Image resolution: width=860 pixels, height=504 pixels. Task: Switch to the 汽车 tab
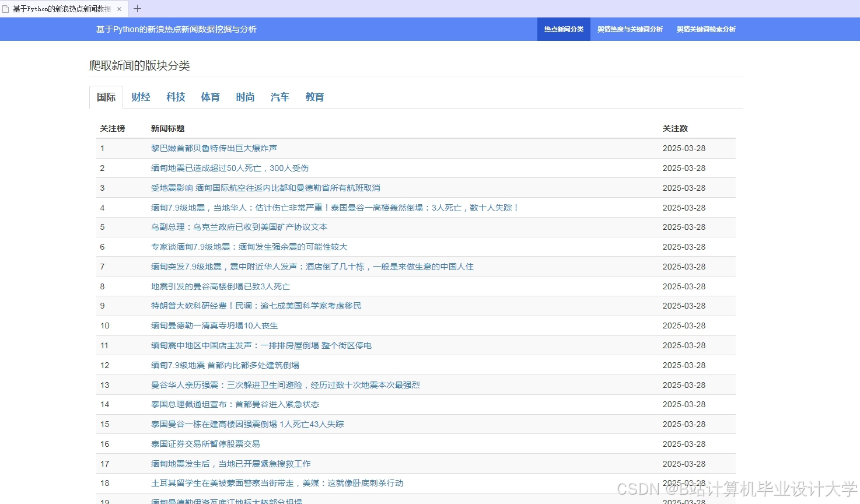[279, 97]
